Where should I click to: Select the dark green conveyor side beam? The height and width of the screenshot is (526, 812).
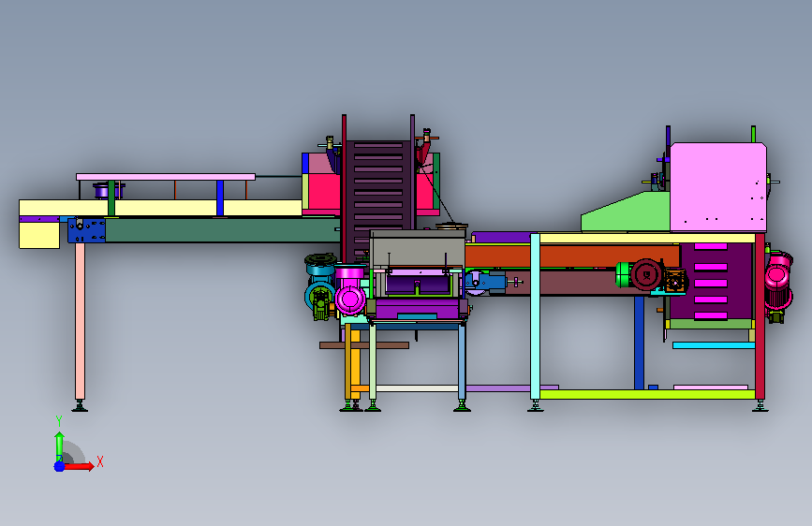coord(223,230)
